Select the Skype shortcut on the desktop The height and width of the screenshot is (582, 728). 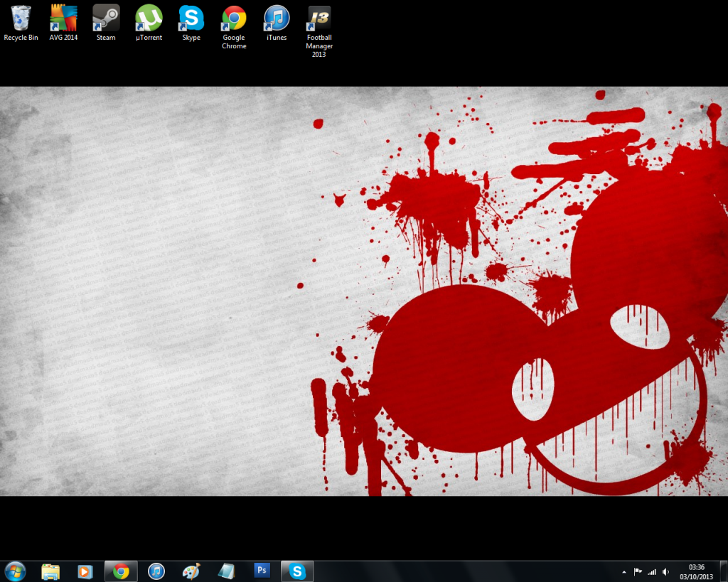(191, 23)
